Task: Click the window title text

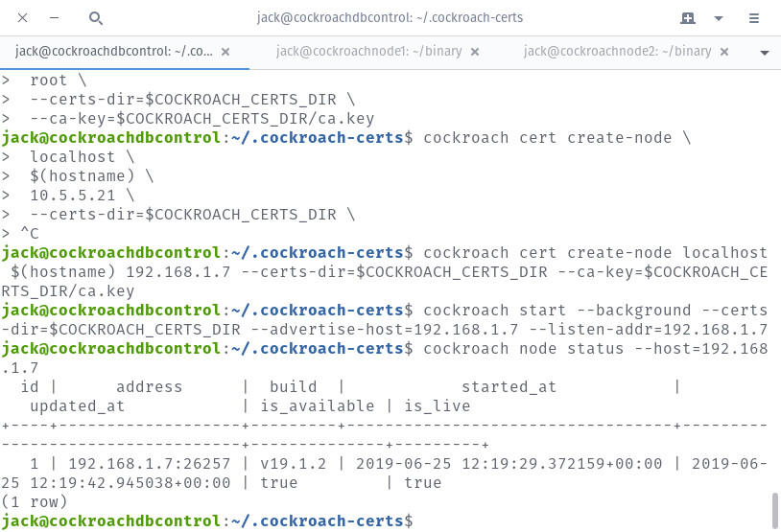Action: [x=390, y=18]
